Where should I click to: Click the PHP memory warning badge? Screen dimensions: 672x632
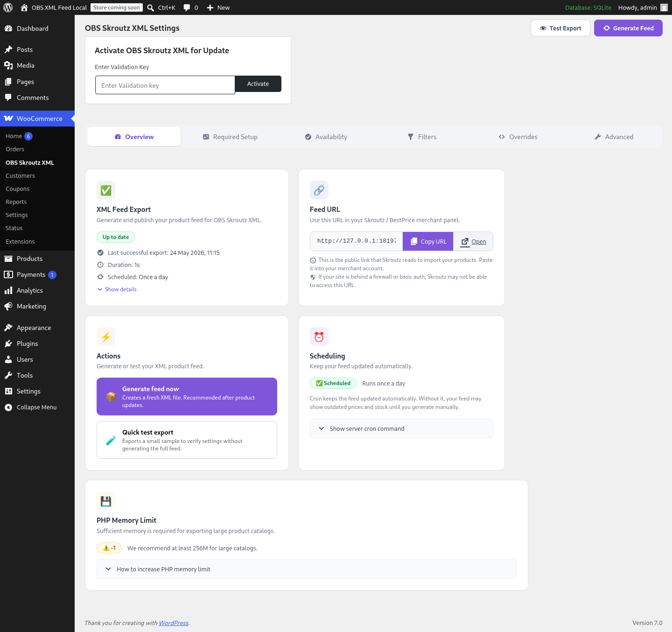[x=109, y=548]
